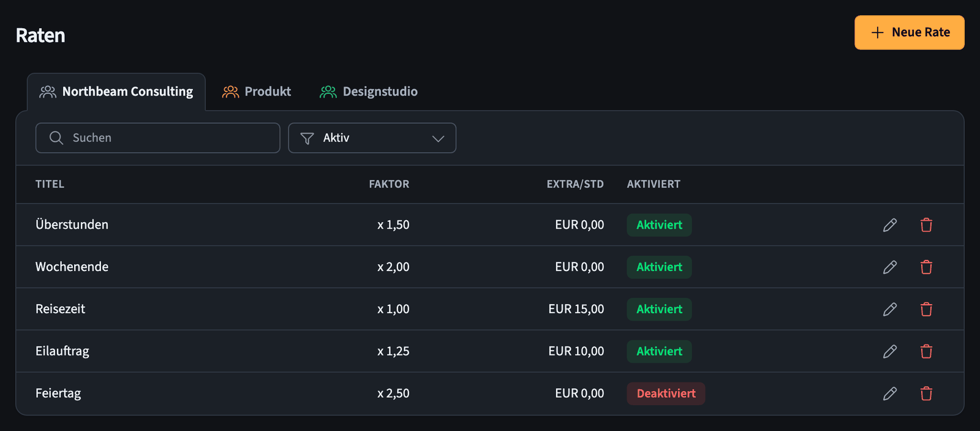This screenshot has height=431, width=980.
Task: Click the EXTRA/STD column header
Action: (x=575, y=184)
